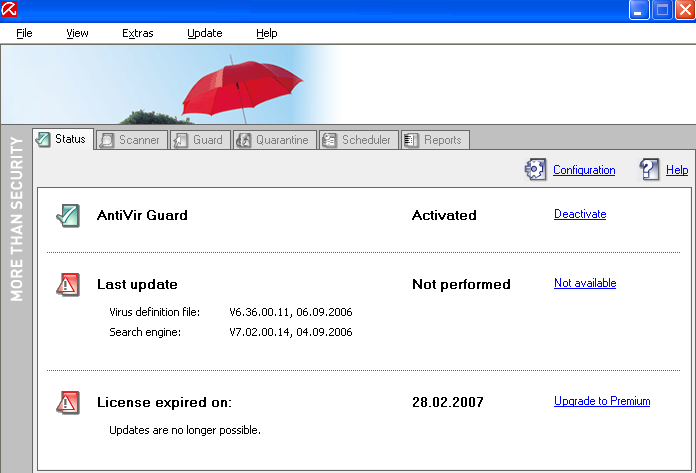Click the AntiVir Guard heading text
The width and height of the screenshot is (696, 473).
pos(142,215)
